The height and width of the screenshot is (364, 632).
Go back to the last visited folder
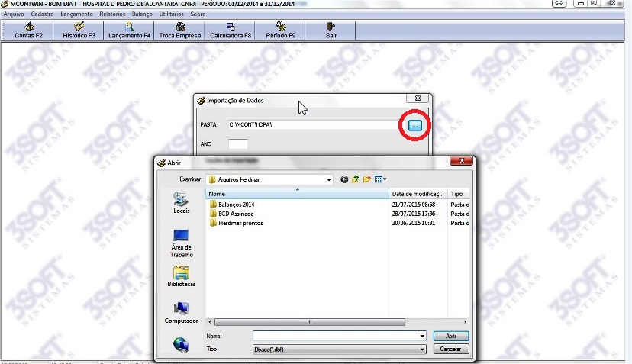343,179
